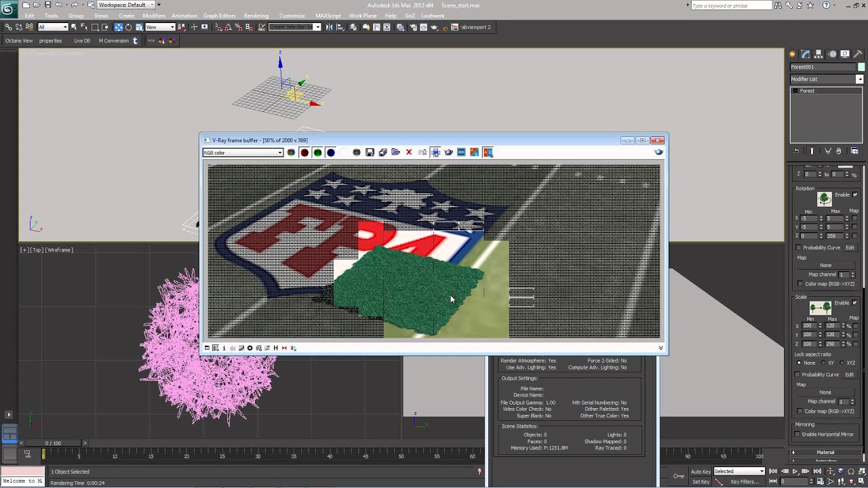Toggle the Scale Enable checkbox
868x488 pixels.
point(854,302)
